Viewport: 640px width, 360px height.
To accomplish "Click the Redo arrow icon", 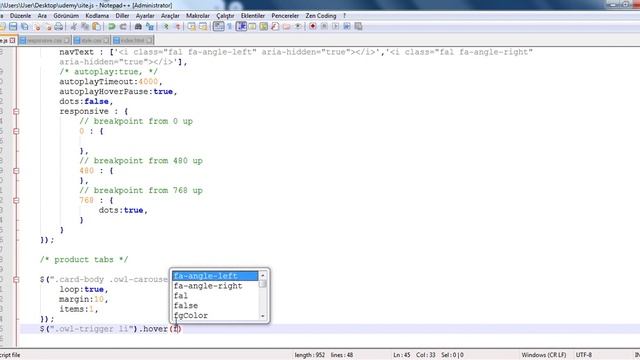I will tap(122, 27).
